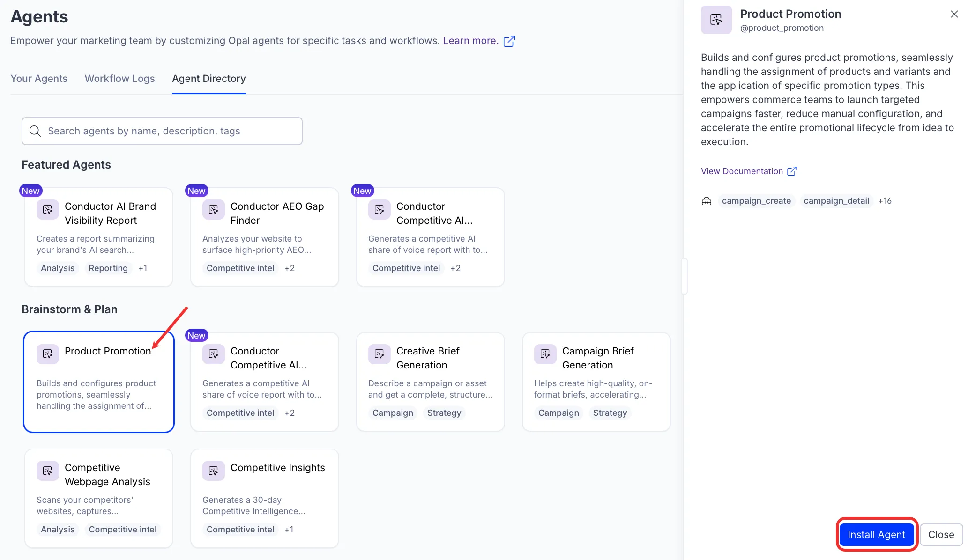Click the magnifying glass search icon
The width and height of the screenshot is (968, 560).
coord(35,131)
